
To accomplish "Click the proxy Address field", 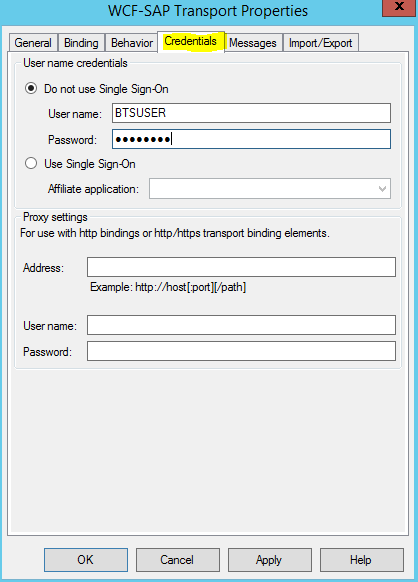I will pyautogui.click(x=241, y=267).
